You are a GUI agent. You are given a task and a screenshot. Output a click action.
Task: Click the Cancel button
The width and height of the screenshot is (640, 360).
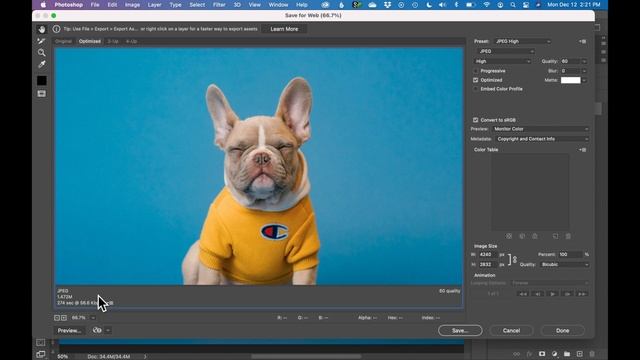point(511,331)
